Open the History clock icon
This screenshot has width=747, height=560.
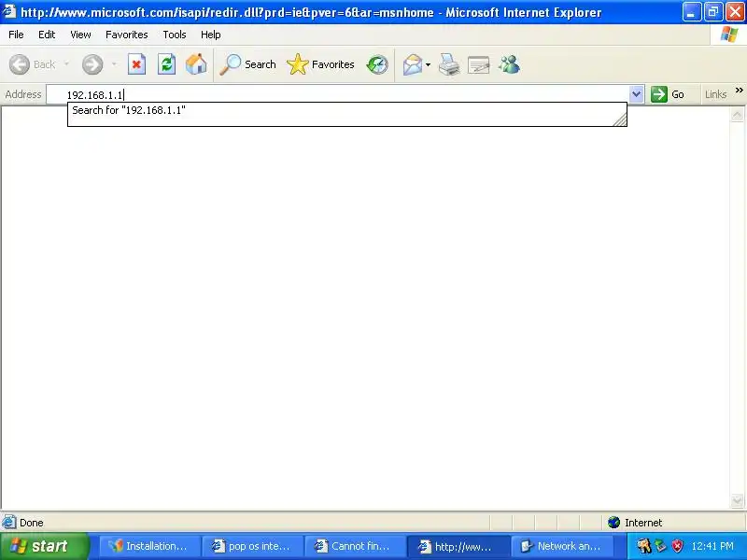tap(377, 64)
